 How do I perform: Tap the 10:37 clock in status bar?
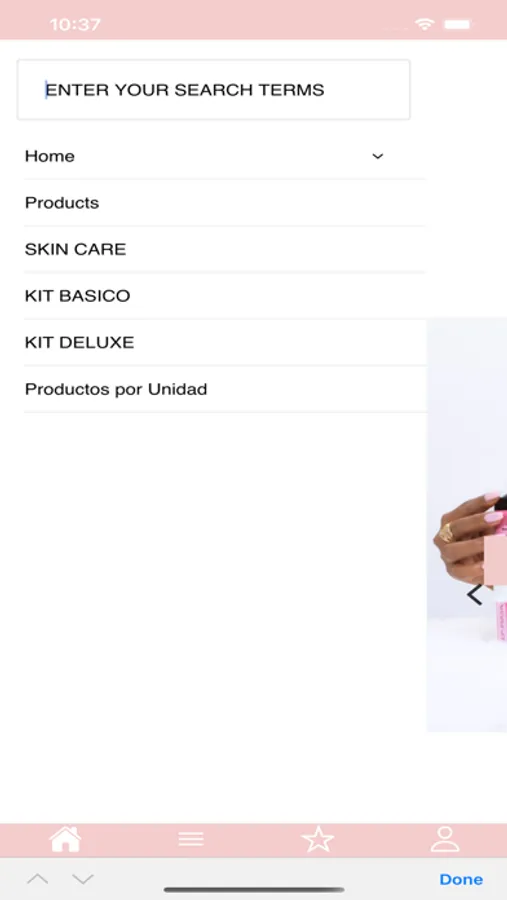(75, 25)
